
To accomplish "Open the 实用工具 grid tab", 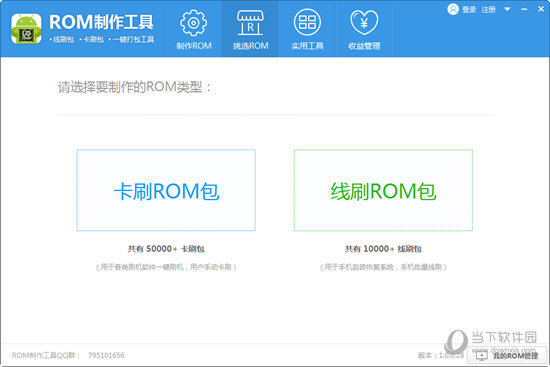I will click(x=307, y=29).
